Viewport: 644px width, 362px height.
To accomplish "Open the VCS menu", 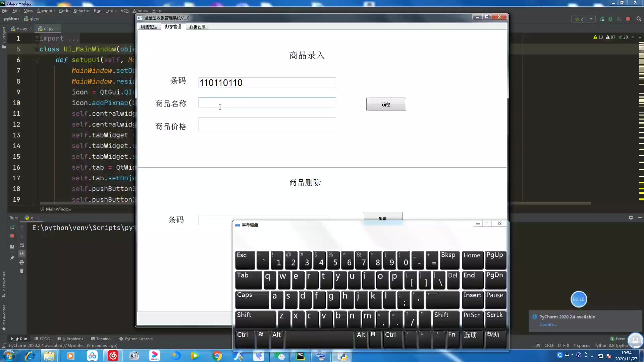I will (124, 10).
